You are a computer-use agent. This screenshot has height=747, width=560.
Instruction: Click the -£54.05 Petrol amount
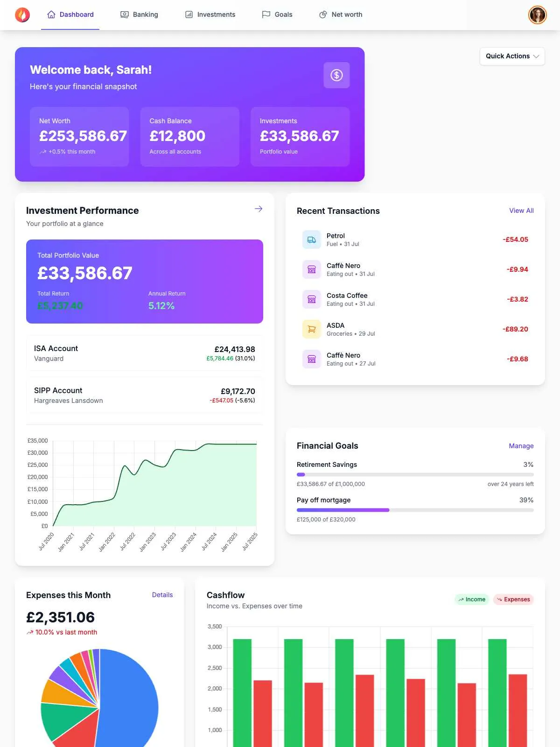click(515, 240)
